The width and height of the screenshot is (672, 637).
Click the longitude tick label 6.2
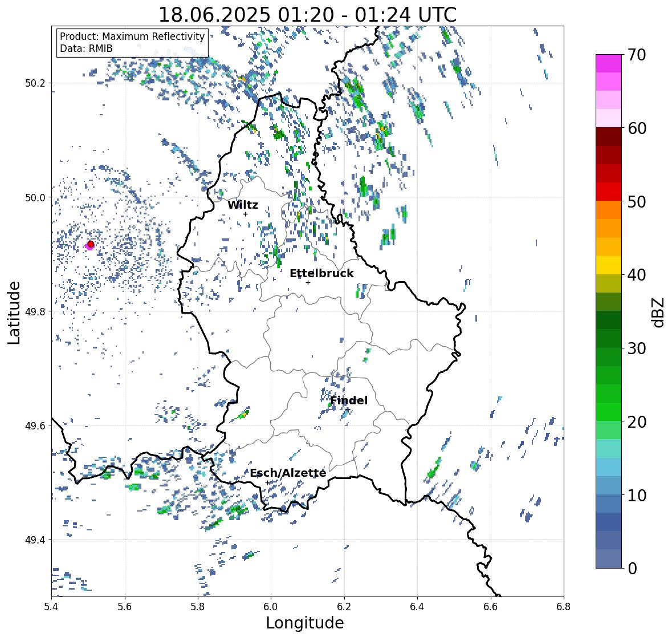coord(344,607)
